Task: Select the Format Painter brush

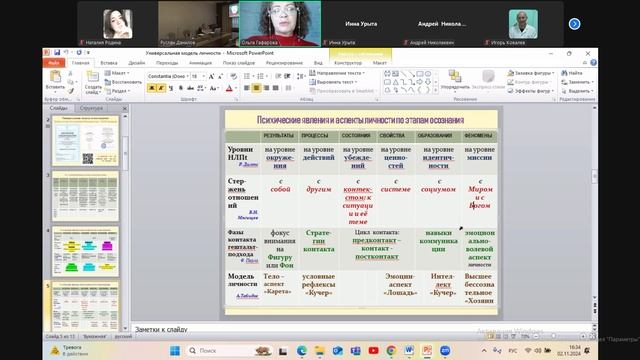Action: [x=70, y=91]
